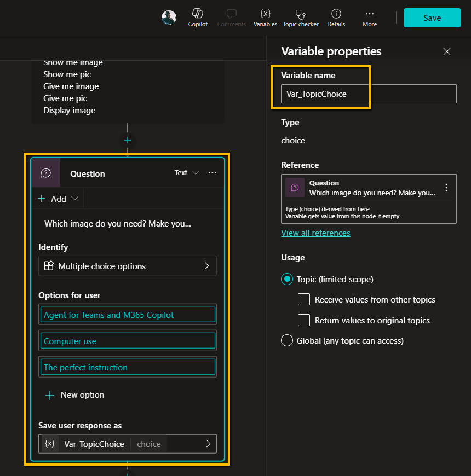Open Question node ellipsis menu
Screen dimensions: 471x476
(212, 173)
